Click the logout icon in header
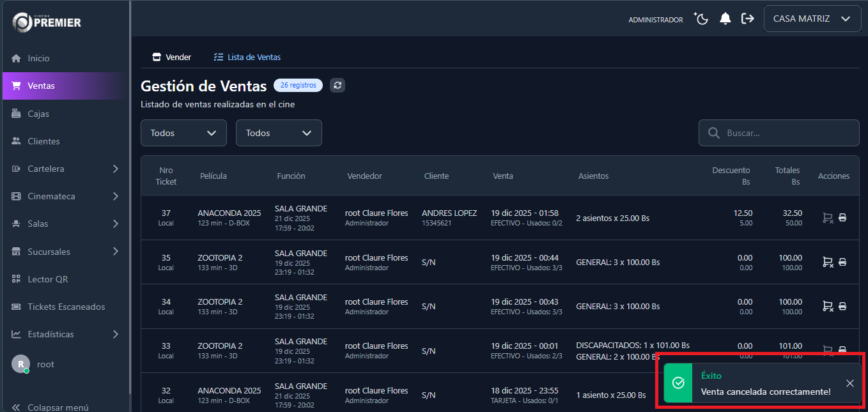The height and width of the screenshot is (412, 868). (x=747, y=19)
